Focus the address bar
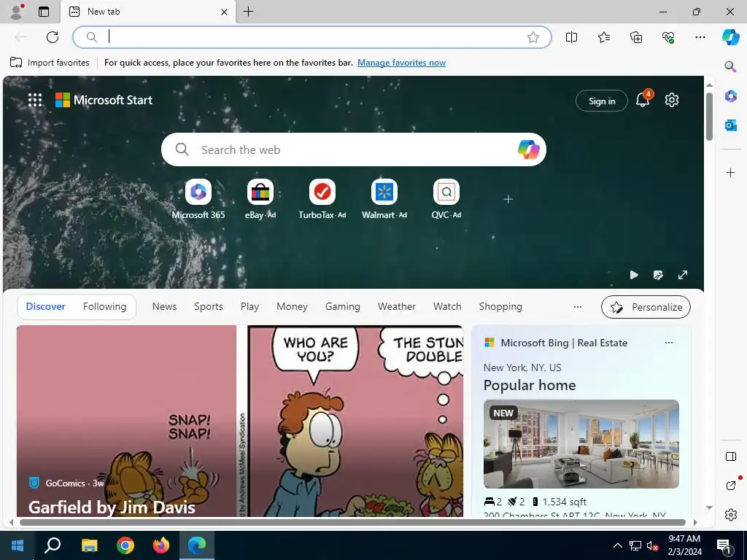 pyautogui.click(x=312, y=37)
